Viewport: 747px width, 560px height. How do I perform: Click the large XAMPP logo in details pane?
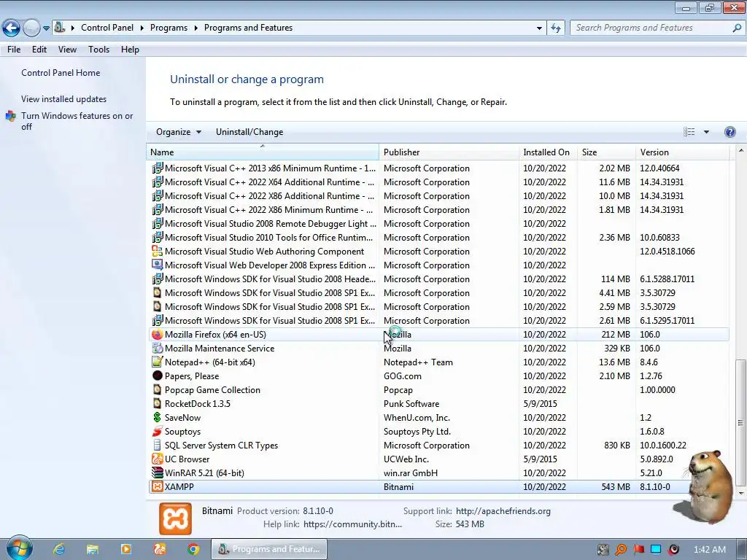(175, 518)
